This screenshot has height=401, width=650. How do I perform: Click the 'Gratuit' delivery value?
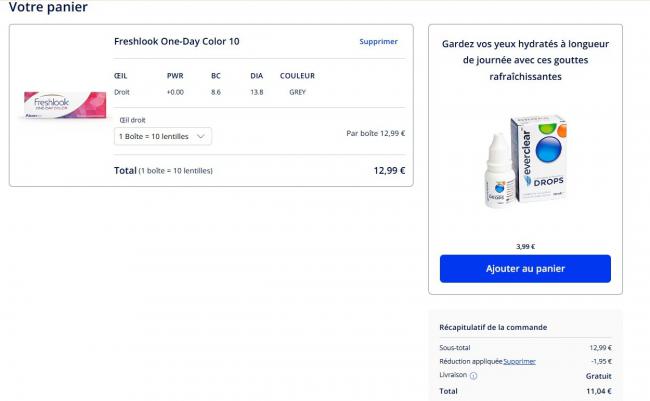[x=599, y=376]
